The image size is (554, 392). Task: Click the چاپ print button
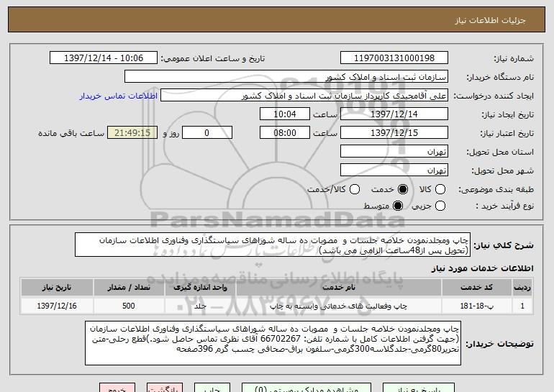(212, 388)
